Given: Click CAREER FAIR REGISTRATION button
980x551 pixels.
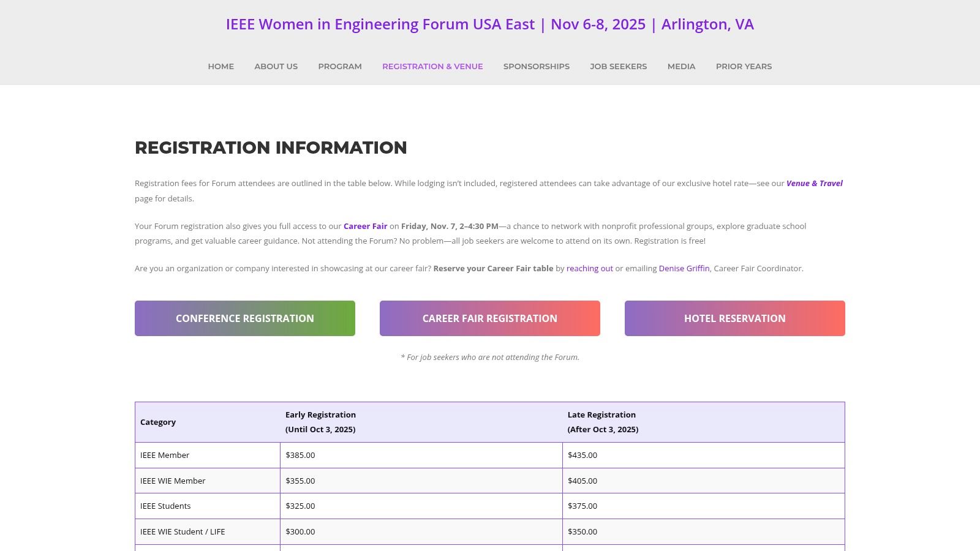Looking at the screenshot, I should click(490, 318).
